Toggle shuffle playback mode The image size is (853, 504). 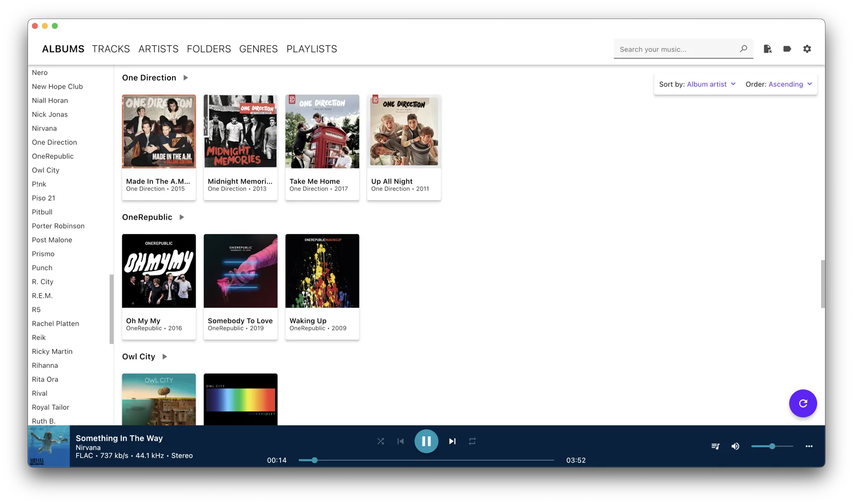tap(381, 441)
